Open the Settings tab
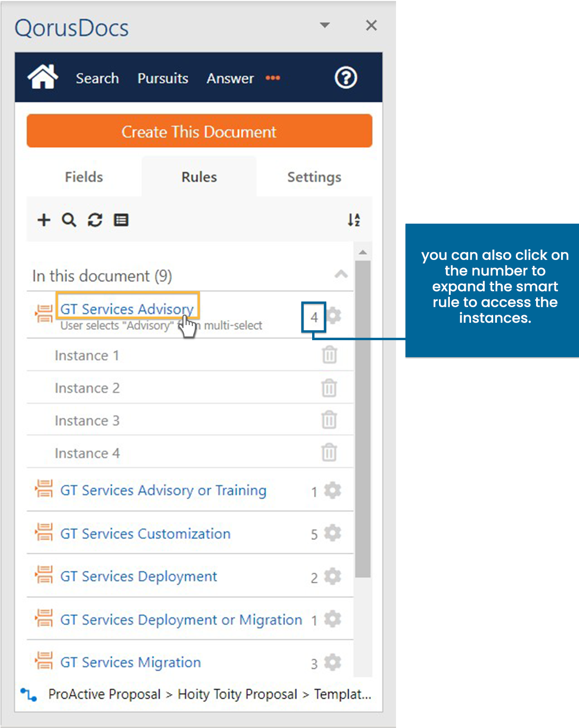Viewport: 579px width, 728px height. click(314, 177)
